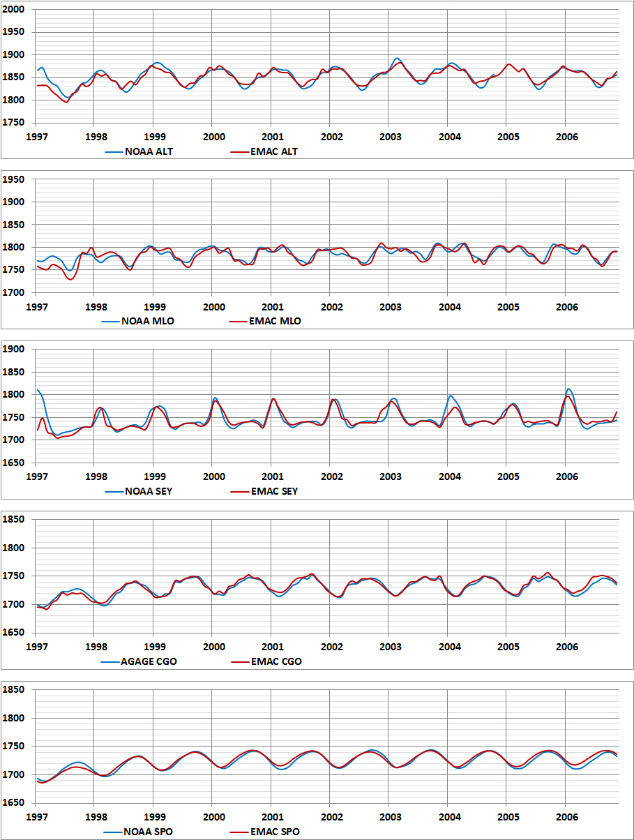The width and height of the screenshot is (634, 840).
Task: Click the 2000 x-axis label in the MLO chart
Action: click(x=213, y=308)
